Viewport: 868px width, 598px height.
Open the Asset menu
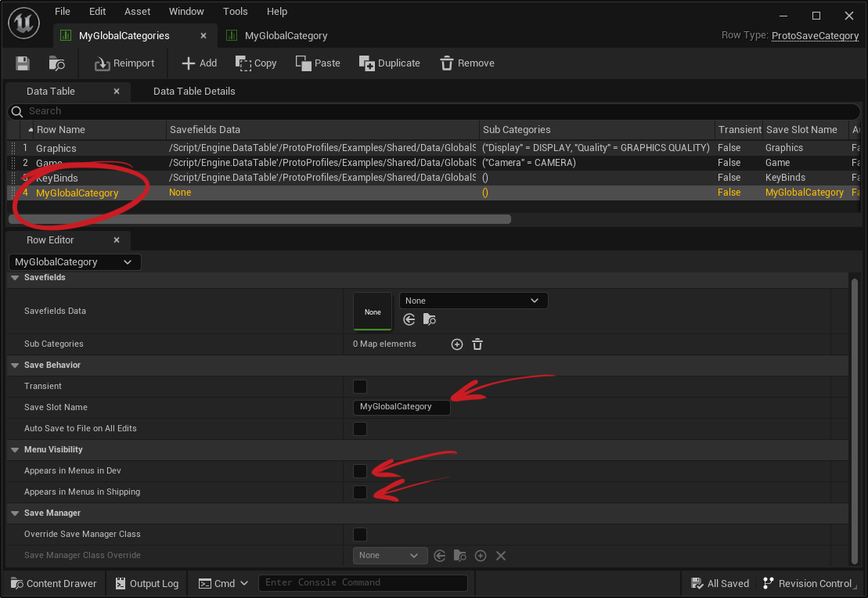tap(138, 12)
